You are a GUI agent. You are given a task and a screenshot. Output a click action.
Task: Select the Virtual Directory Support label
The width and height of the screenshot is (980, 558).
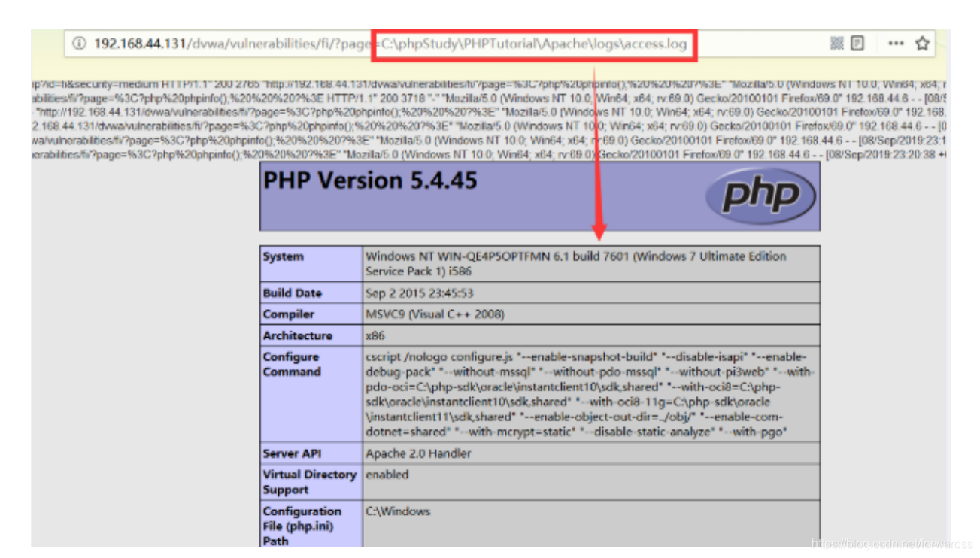pos(310,482)
